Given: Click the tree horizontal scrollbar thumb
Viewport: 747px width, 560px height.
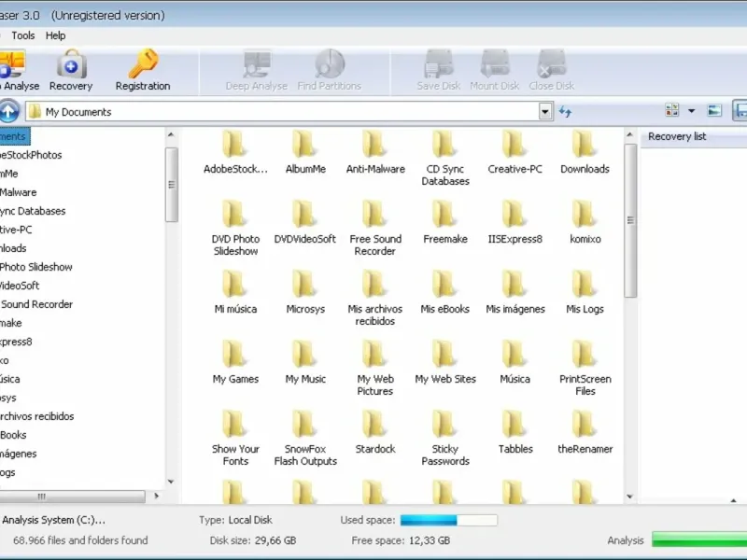Looking at the screenshot, I should point(72,497).
